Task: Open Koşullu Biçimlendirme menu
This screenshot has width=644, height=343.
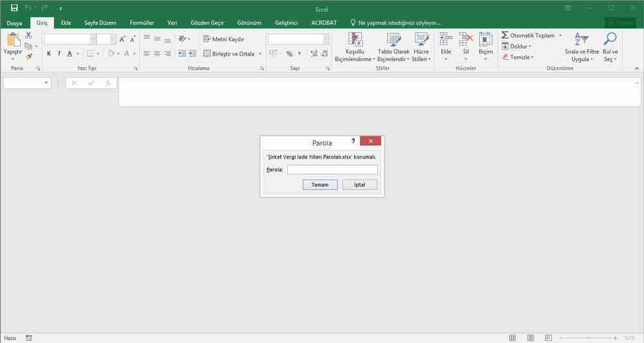Action: click(x=355, y=47)
